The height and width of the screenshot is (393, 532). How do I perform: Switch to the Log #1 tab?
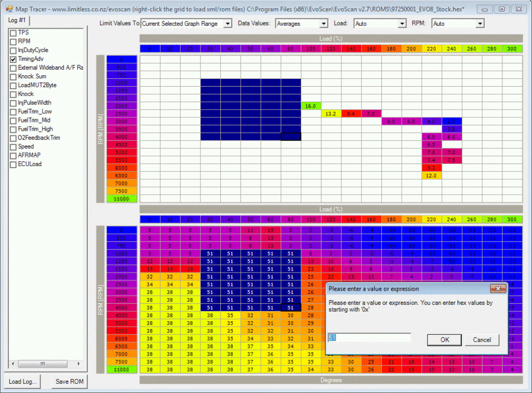(x=17, y=20)
